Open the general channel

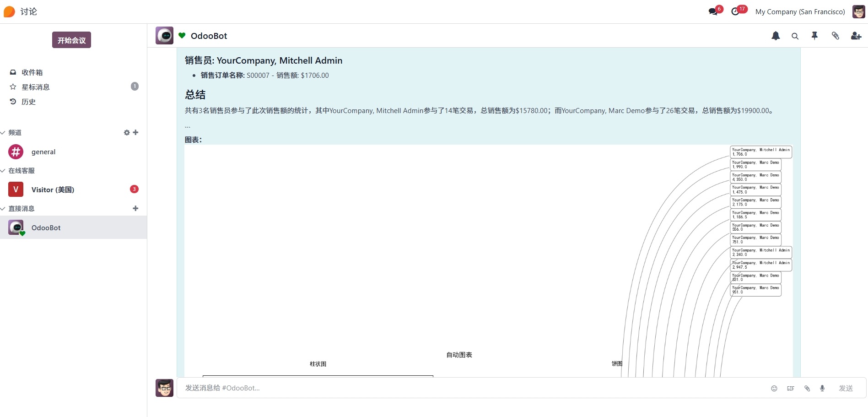43,152
